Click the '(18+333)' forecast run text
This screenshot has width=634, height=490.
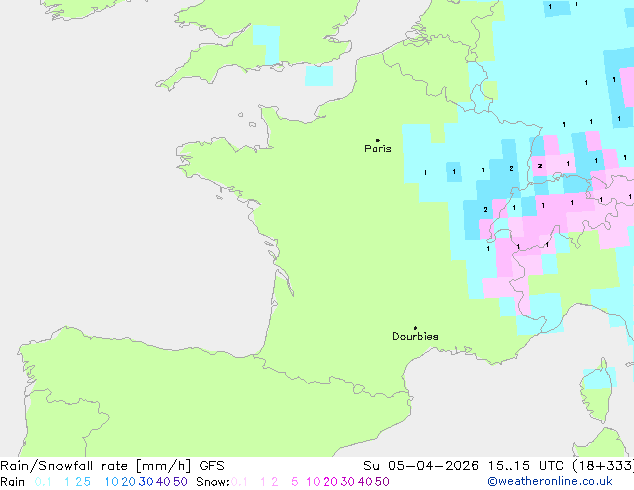pyautogui.click(x=603, y=466)
